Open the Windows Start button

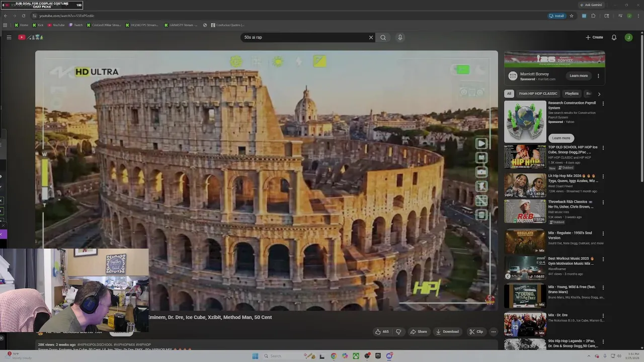(255, 356)
